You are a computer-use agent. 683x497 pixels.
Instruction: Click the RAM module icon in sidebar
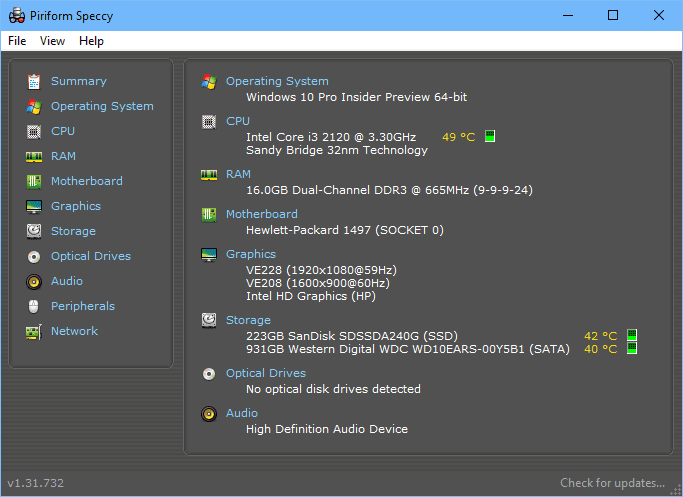pos(34,156)
